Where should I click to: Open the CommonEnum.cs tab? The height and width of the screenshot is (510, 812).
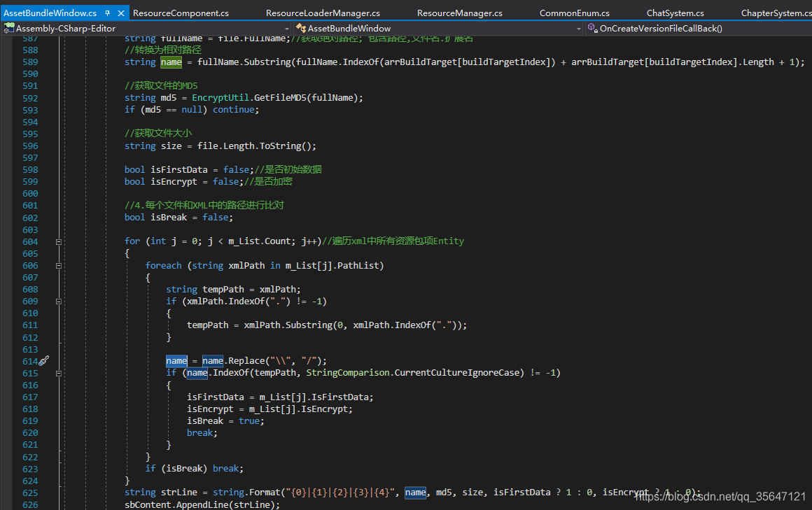574,13
